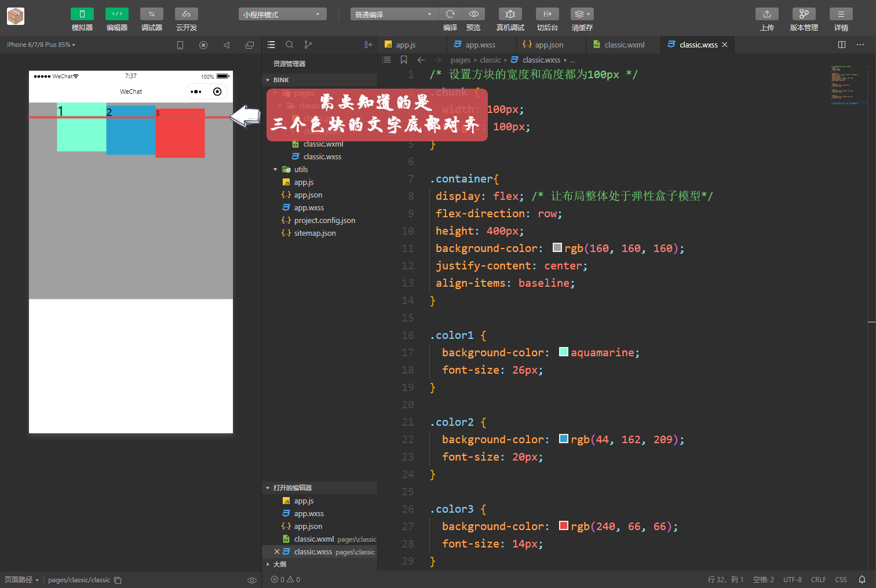The height and width of the screenshot is (588, 876).
Task: Click the phone device icon in the simulator bar
Action: tap(180, 45)
